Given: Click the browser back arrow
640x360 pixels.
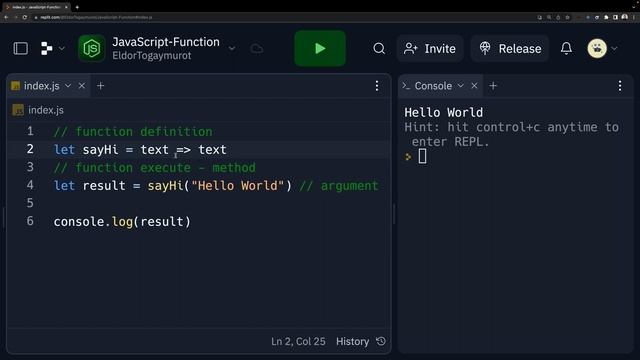Looking at the screenshot, I should 6,17.
